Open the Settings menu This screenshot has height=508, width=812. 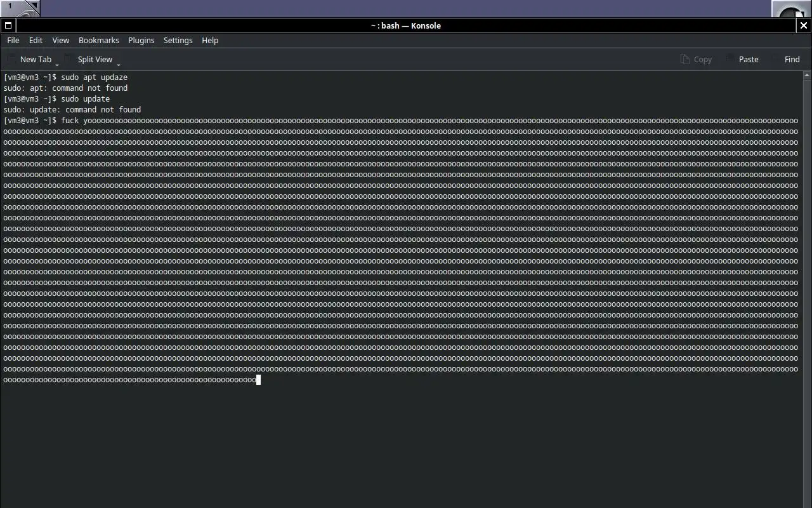(178, 40)
